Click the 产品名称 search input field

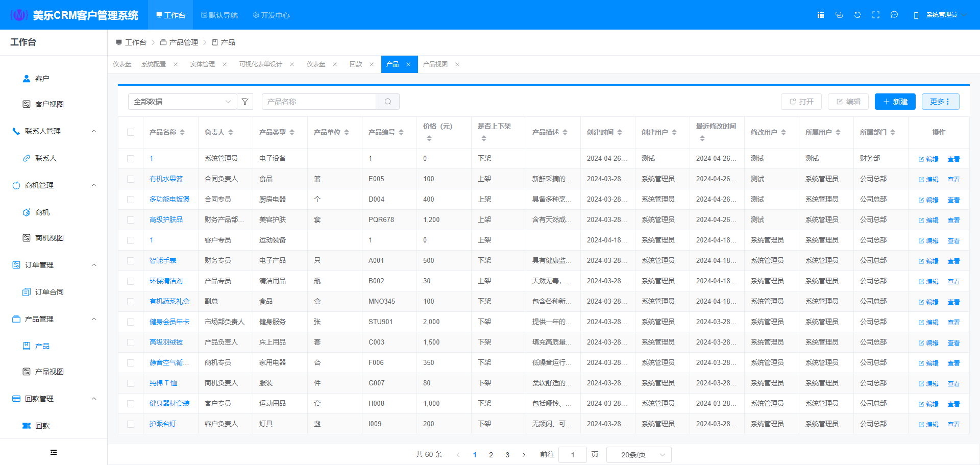[x=319, y=102]
